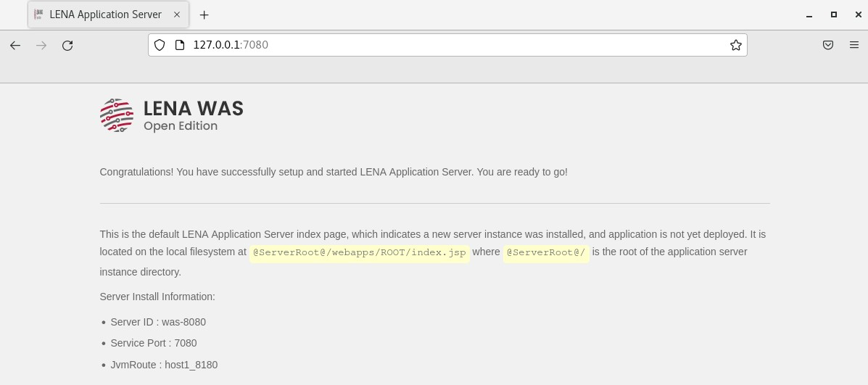The height and width of the screenshot is (385, 868).
Task: Click the address bar showing 127.0.0.1:7080
Action: 447,45
